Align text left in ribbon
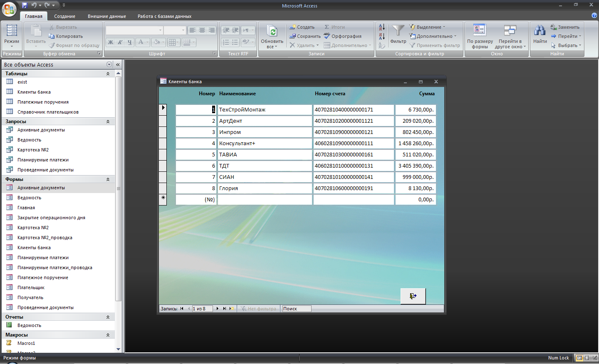 click(192, 30)
